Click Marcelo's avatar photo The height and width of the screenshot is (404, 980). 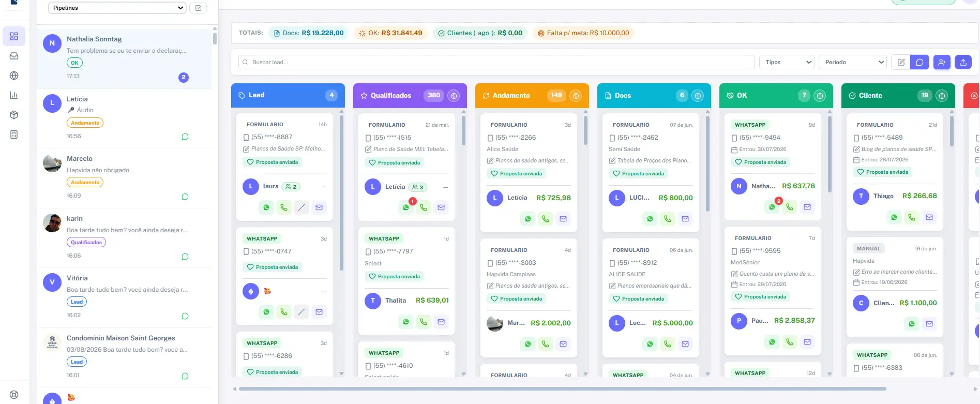coord(52,163)
